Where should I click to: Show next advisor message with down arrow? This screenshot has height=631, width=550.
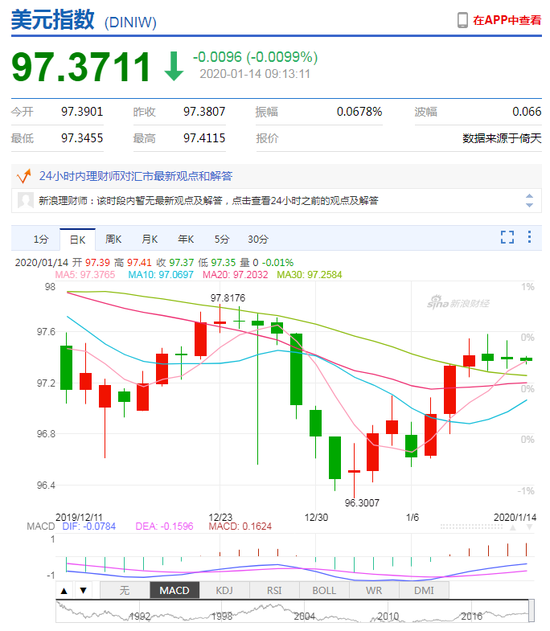pos(529,205)
